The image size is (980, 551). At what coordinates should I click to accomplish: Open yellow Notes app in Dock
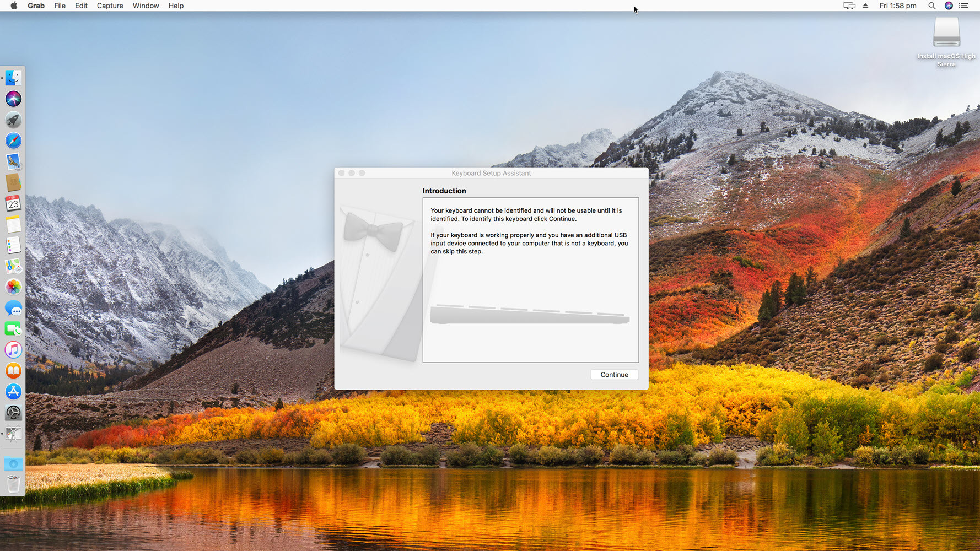coord(13,224)
